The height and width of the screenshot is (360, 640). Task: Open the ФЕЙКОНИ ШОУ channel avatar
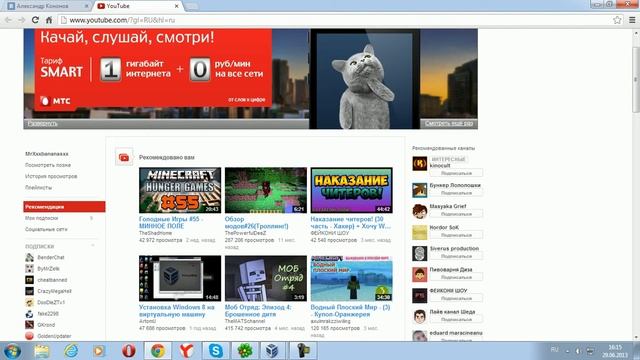pyautogui.click(x=420, y=296)
